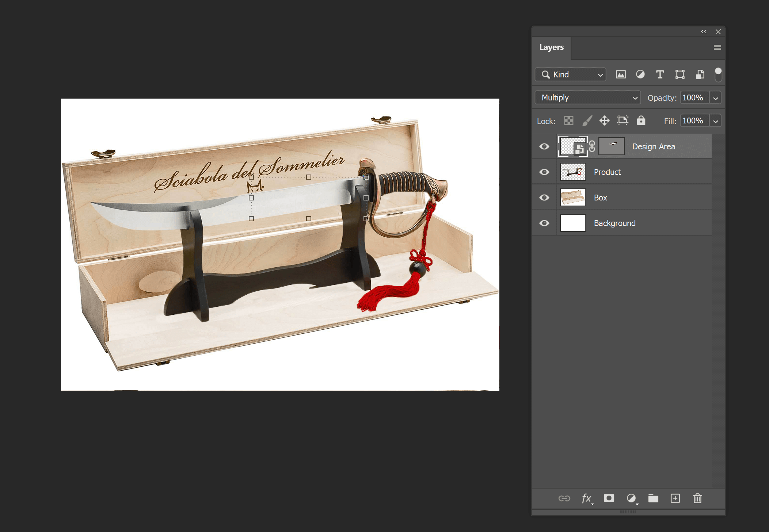
Task: Create a new group folder icon
Action: [653, 498]
